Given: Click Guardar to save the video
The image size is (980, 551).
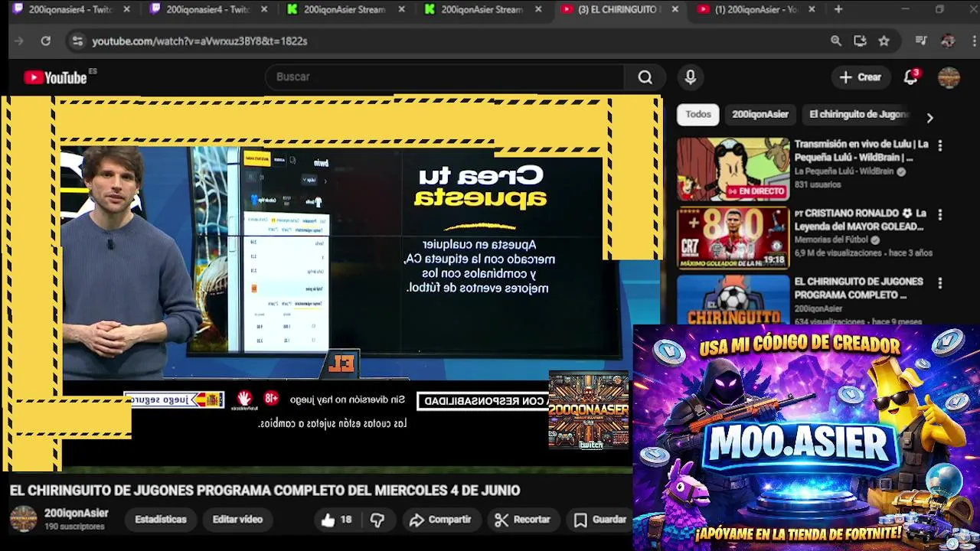Looking at the screenshot, I should coord(601,520).
